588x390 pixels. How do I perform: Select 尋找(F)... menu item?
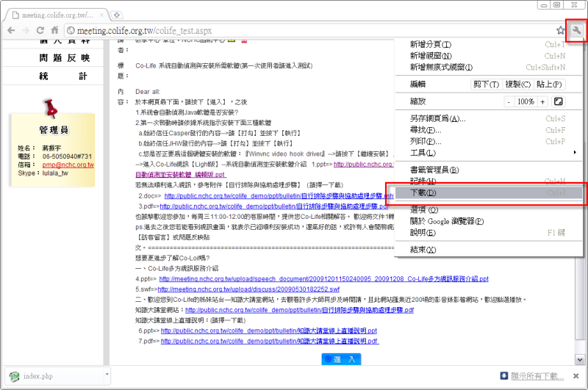tap(489, 130)
